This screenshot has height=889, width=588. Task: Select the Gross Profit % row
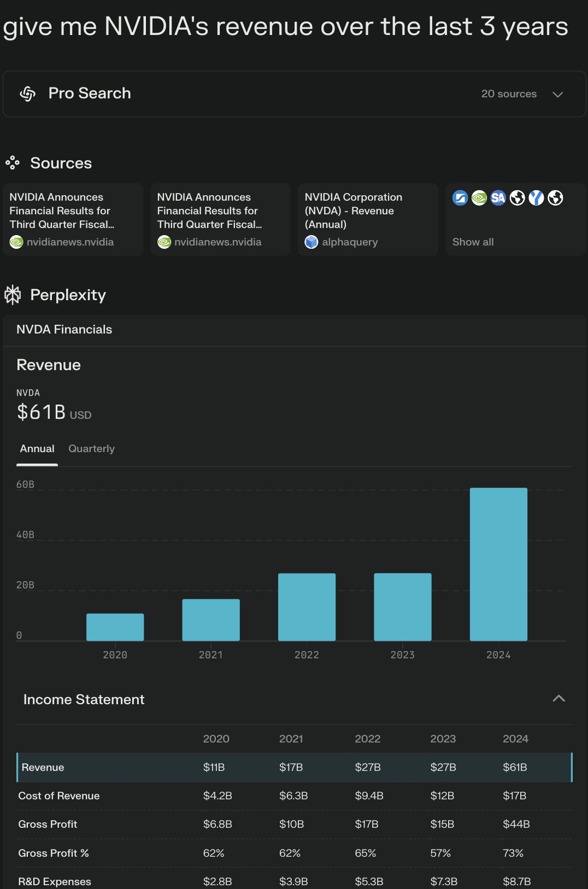[295, 853]
